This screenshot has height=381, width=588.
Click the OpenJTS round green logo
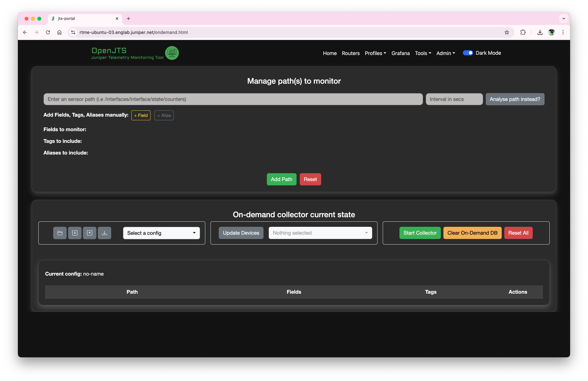tap(172, 53)
